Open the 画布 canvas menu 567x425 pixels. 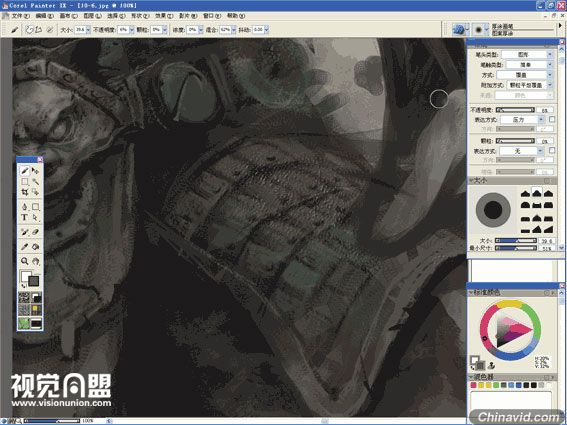click(x=68, y=16)
